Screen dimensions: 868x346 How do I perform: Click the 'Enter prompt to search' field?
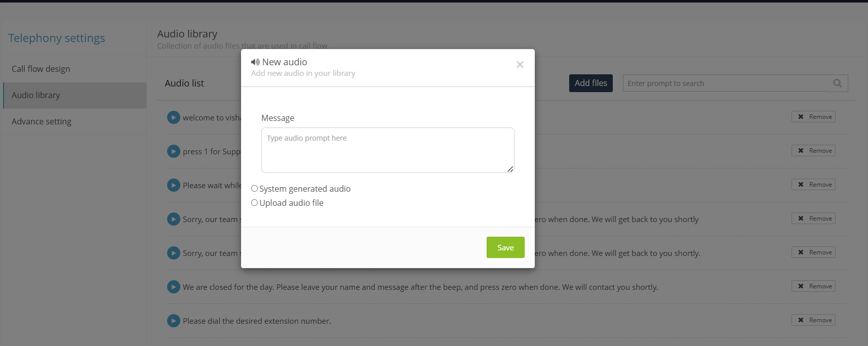[x=725, y=83]
